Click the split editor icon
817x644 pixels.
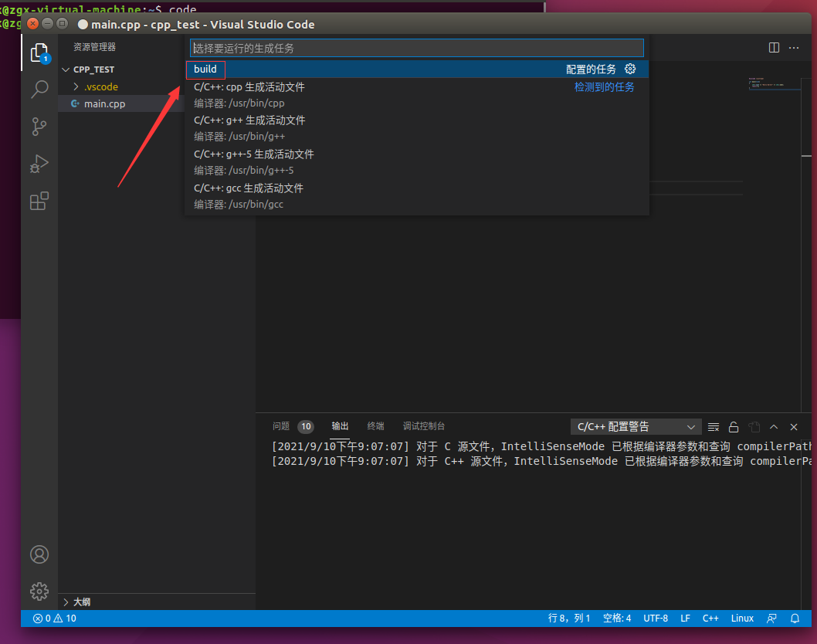(774, 47)
